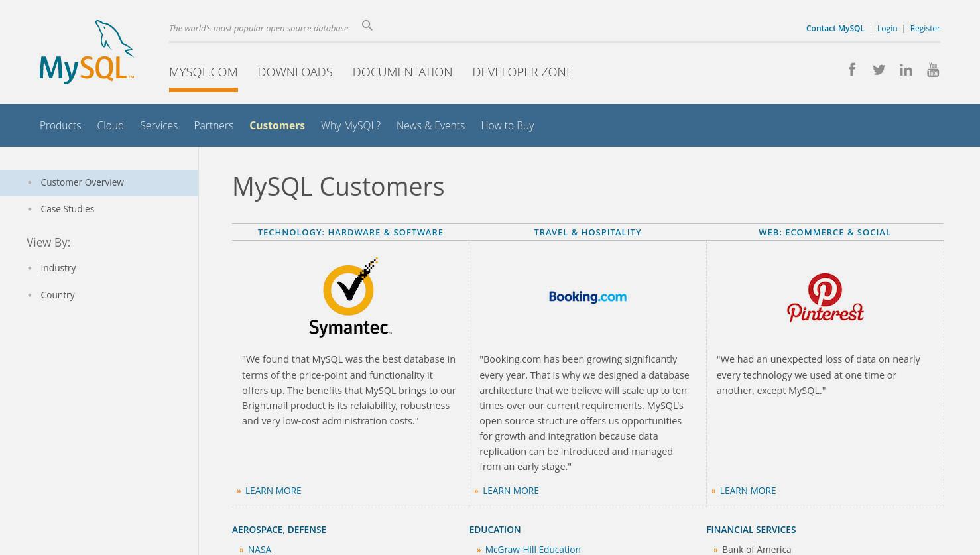Screen dimensions: 980x555
Task: Click the FINANCIAL SERVICES heading
Action: [x=751, y=530]
